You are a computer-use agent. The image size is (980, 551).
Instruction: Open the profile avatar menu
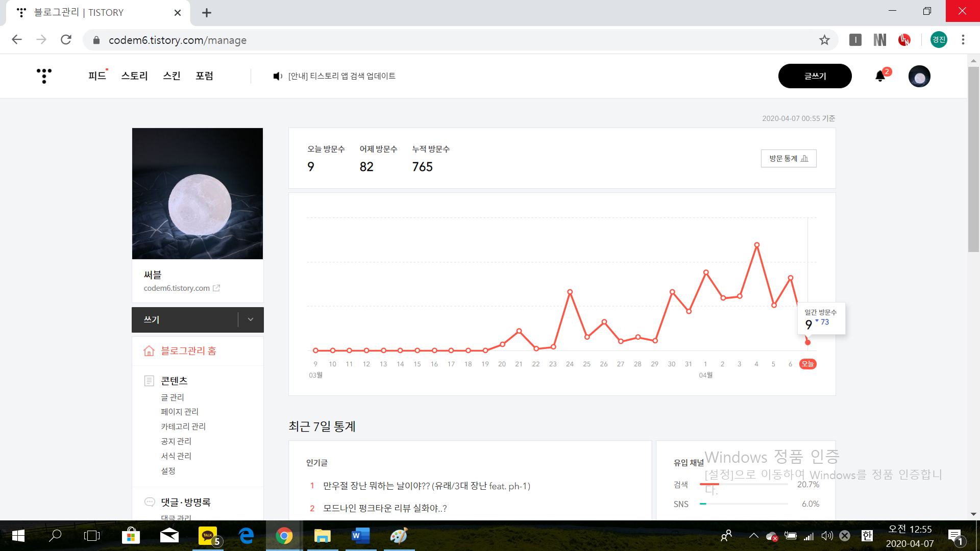point(919,77)
